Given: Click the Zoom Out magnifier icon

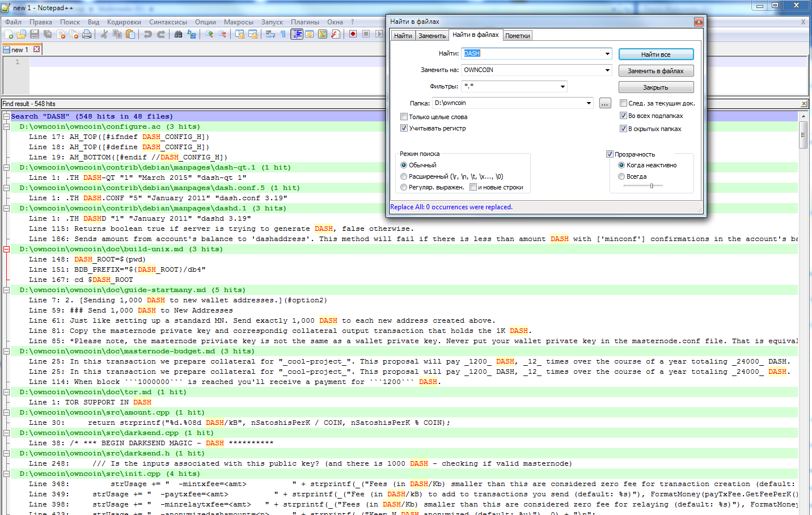Looking at the screenshot, I should click(x=222, y=34).
